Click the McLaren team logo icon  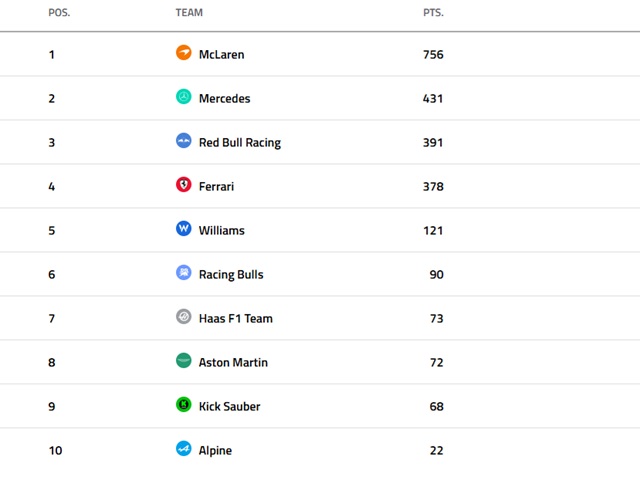tap(183, 53)
